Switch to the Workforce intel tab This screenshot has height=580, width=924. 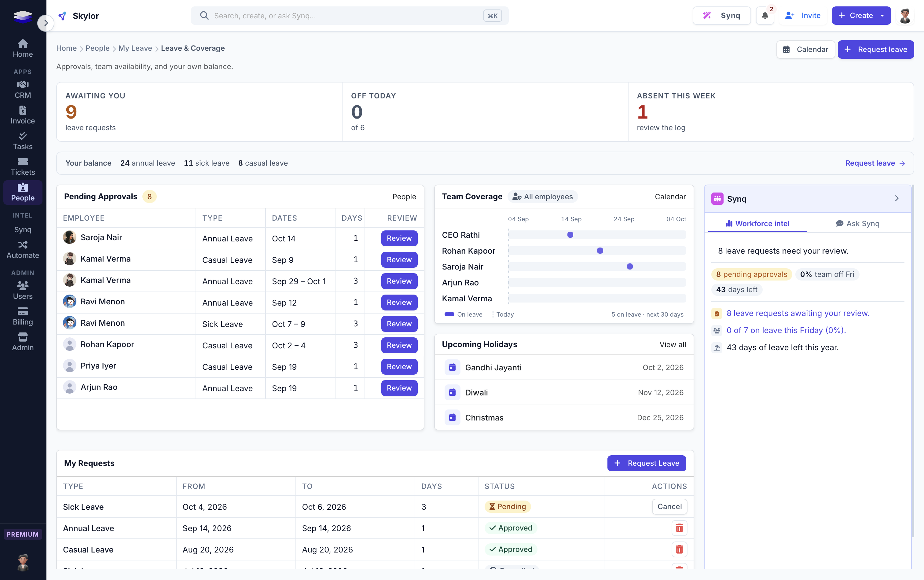click(757, 224)
